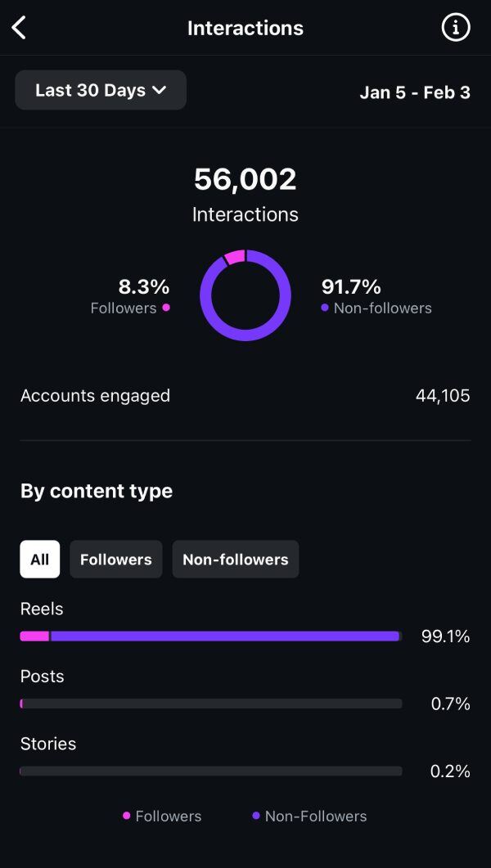Enable the Followers content filter
The width and height of the screenshot is (491, 868).
(x=115, y=559)
